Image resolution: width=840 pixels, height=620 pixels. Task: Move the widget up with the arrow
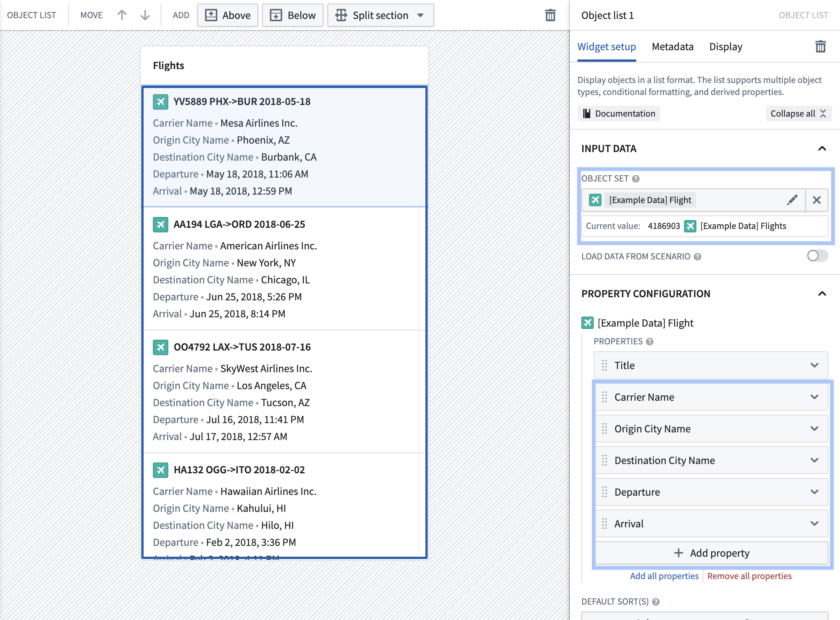(x=122, y=15)
